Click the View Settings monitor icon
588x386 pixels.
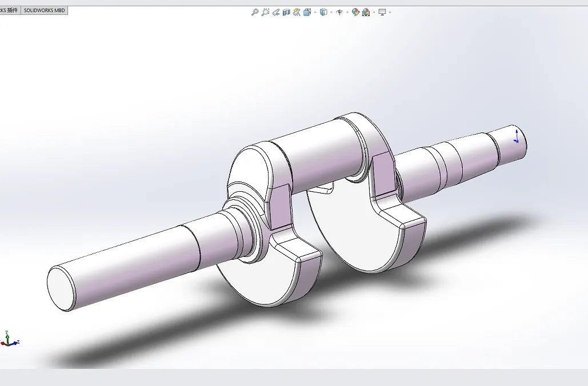coord(382,13)
